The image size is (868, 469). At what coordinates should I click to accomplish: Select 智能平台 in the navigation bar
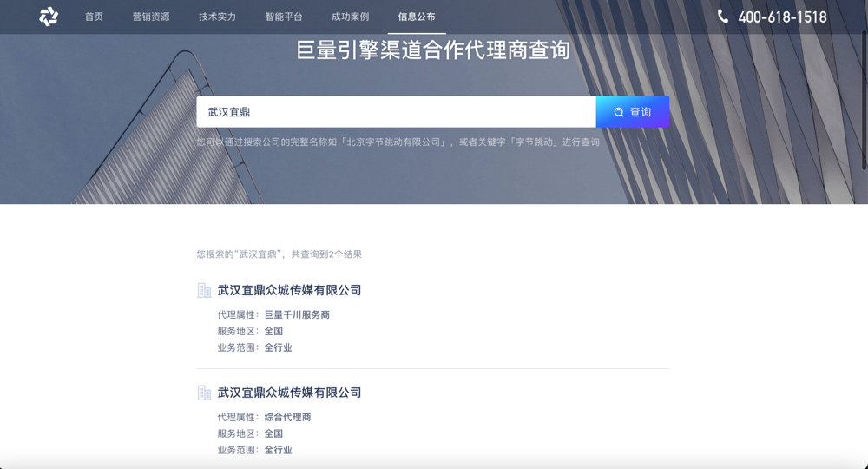[x=284, y=17]
